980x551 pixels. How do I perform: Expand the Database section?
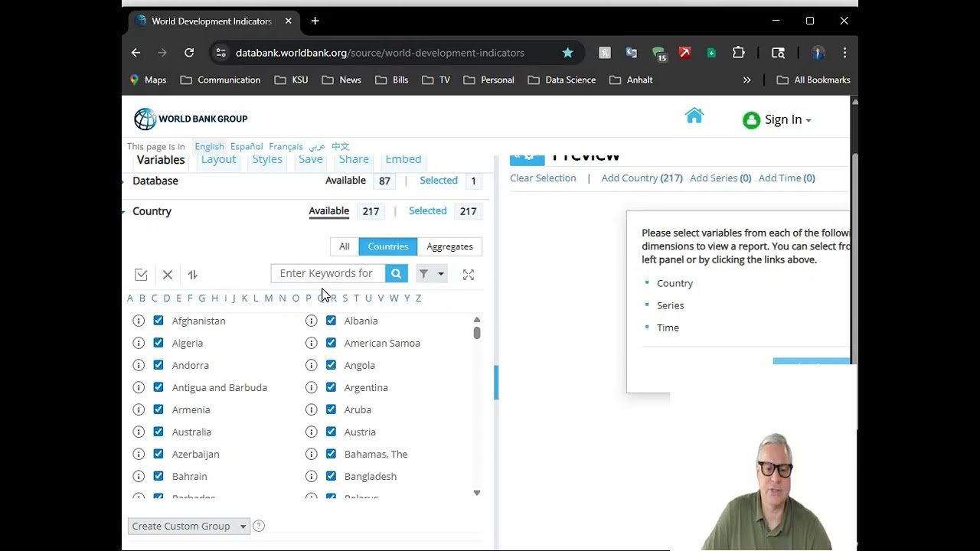[123, 181]
